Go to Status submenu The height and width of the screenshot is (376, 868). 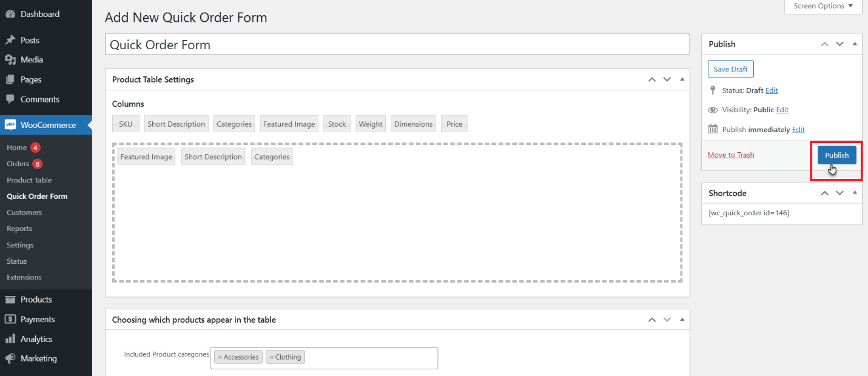click(17, 261)
